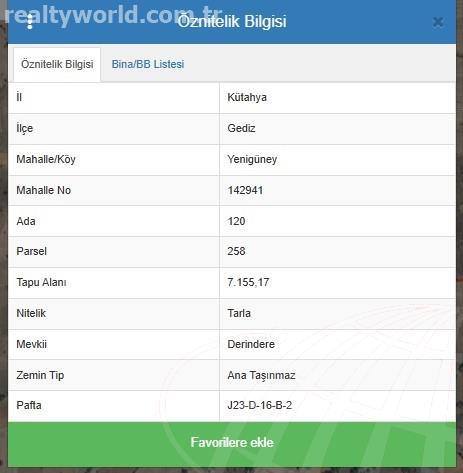Click the Pafta value J23-D-16-B-2

point(260,405)
